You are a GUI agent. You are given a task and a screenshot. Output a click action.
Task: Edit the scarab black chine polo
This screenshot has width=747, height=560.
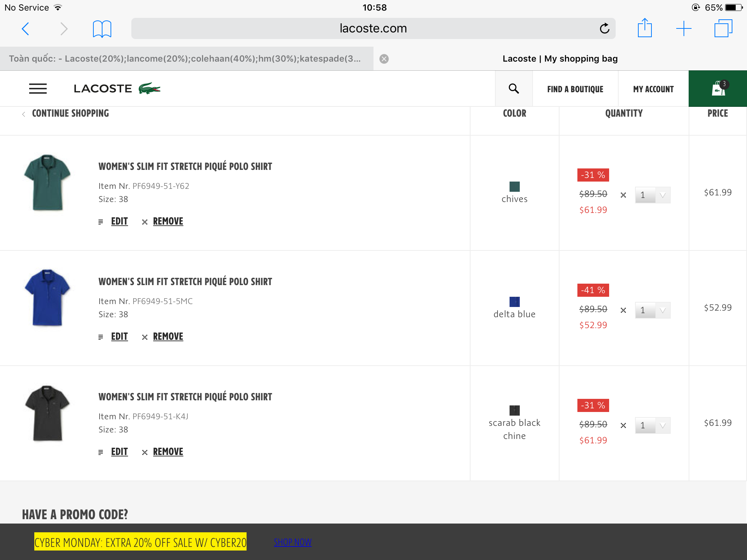[x=119, y=452]
